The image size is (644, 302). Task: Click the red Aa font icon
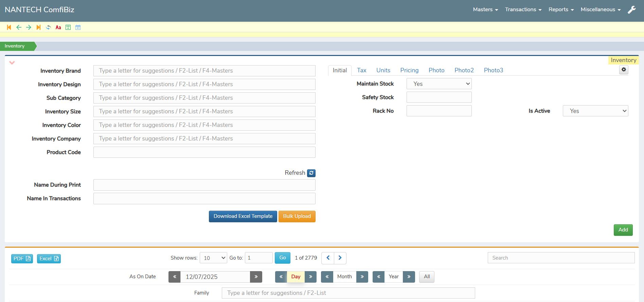click(x=58, y=27)
